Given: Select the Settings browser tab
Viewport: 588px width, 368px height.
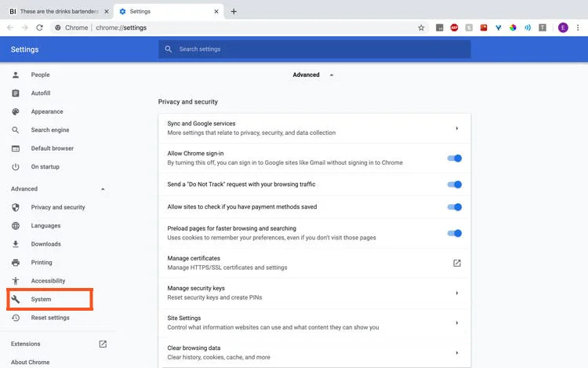Looking at the screenshot, I should (x=169, y=11).
